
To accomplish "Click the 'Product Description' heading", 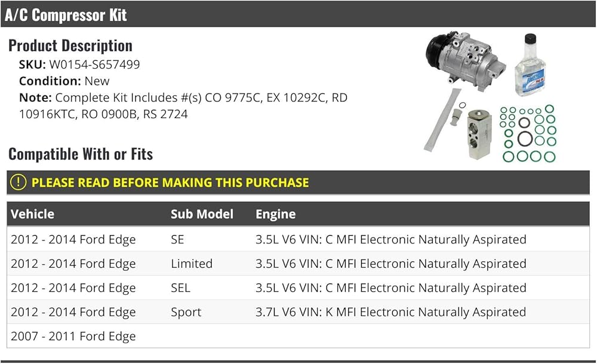I will pyautogui.click(x=70, y=45).
